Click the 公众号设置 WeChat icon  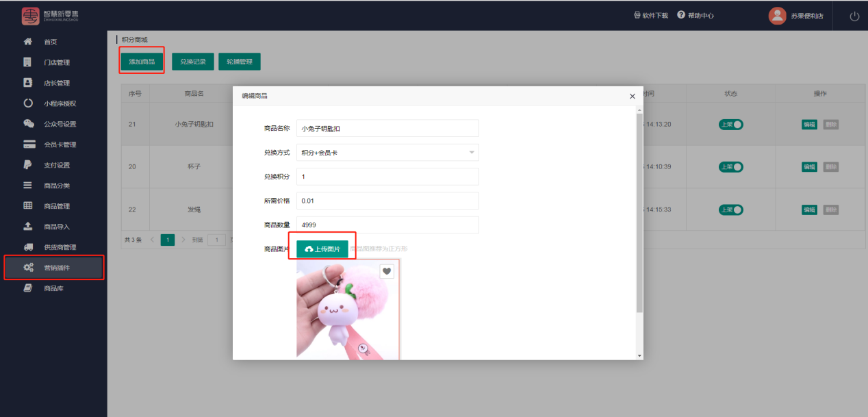(28, 124)
